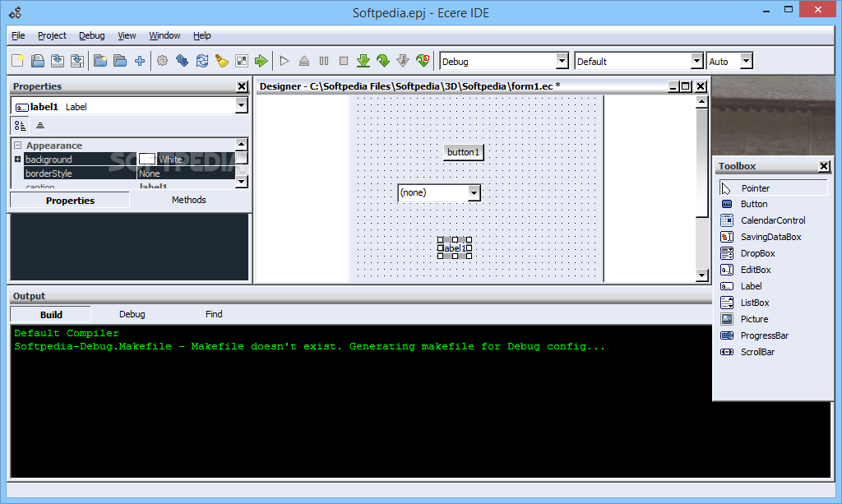The height and width of the screenshot is (504, 842).
Task: Open the Debug menu
Action: 92,35
